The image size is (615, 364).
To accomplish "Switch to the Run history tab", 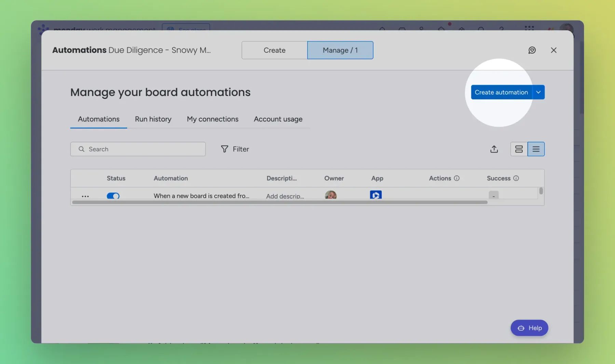I will [153, 119].
